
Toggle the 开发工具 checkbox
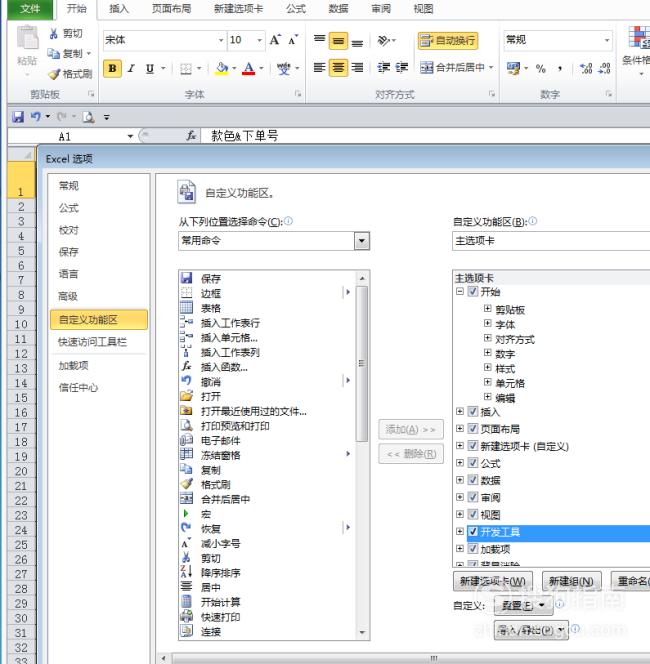[x=473, y=531]
